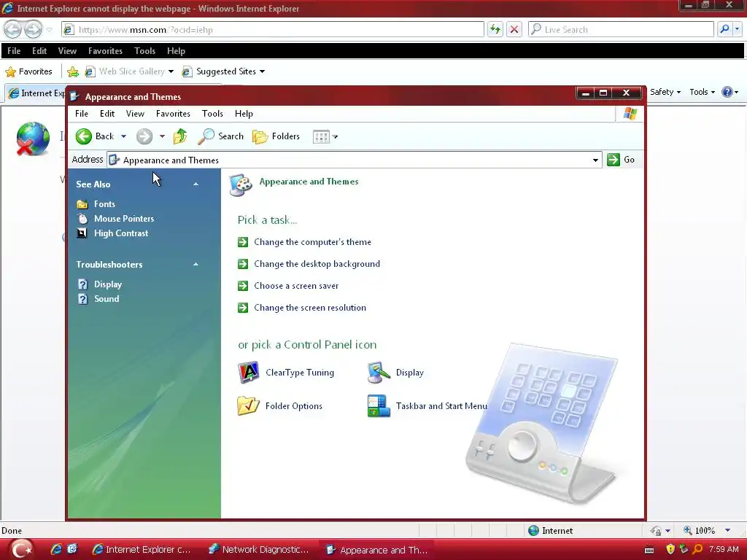Click the Add to Favorites Bar star icon
Image resolution: width=747 pixels, height=560 pixels.
coord(73,71)
